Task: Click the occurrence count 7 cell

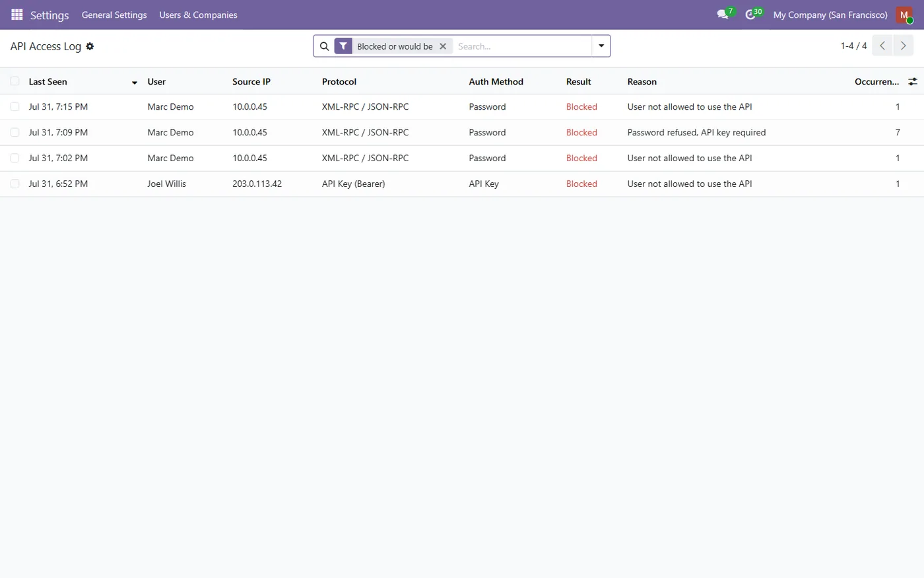Action: pyautogui.click(x=898, y=132)
